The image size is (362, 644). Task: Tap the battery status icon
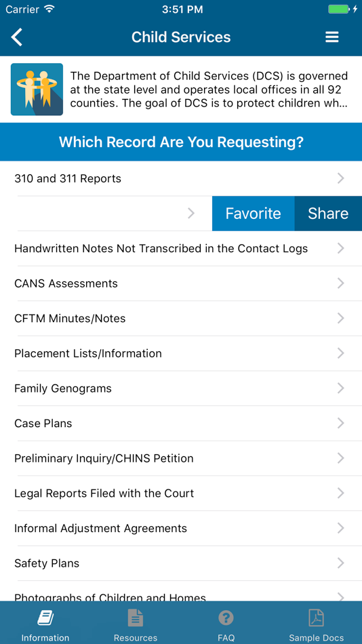click(x=340, y=9)
